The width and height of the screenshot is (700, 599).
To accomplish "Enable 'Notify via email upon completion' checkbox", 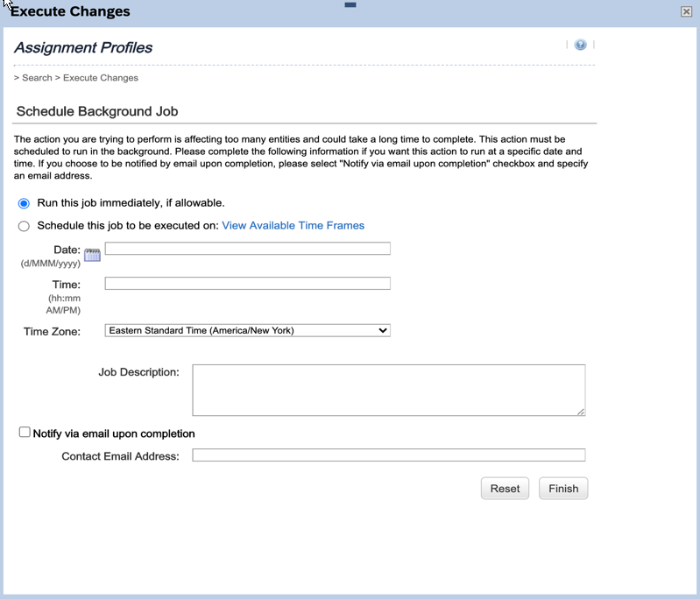I will pos(25,433).
